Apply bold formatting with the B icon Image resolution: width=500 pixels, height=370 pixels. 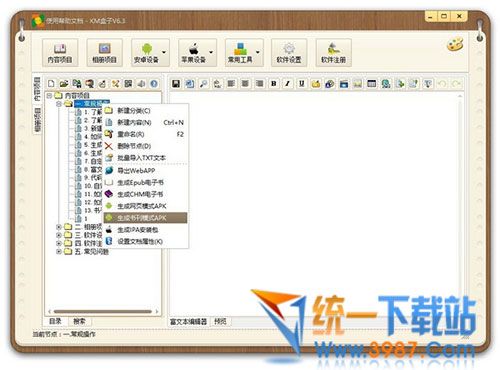tap(274, 84)
